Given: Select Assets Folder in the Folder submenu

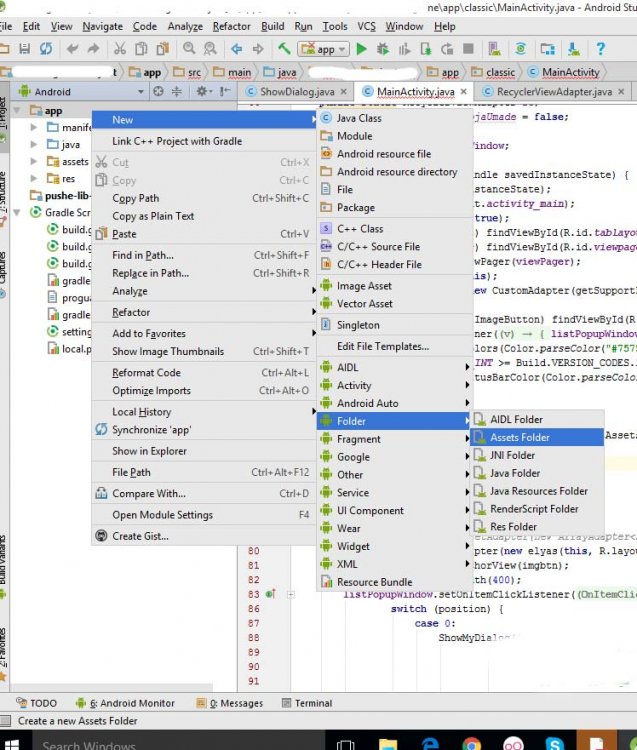Looking at the screenshot, I should pos(519,437).
